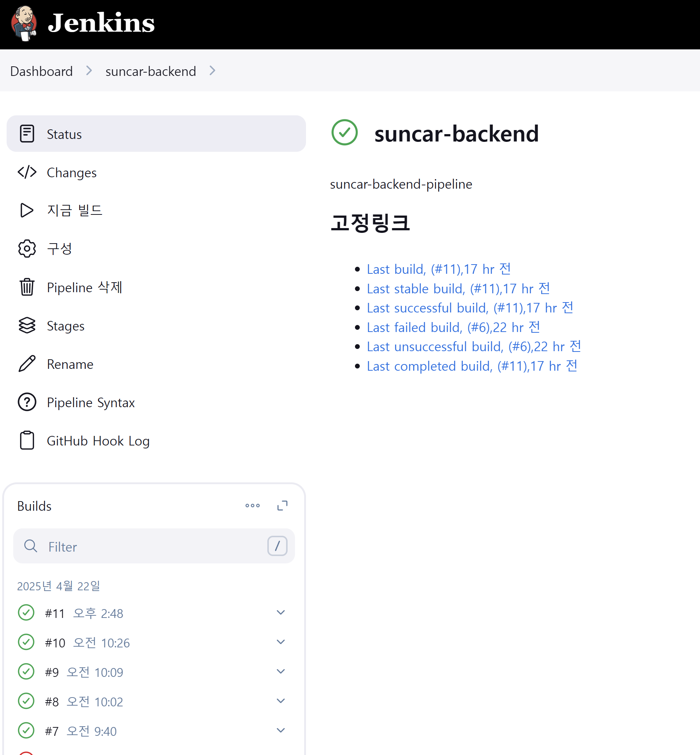Expand dropdown chevron for build #9
This screenshot has width=700, height=755.
[x=281, y=672]
